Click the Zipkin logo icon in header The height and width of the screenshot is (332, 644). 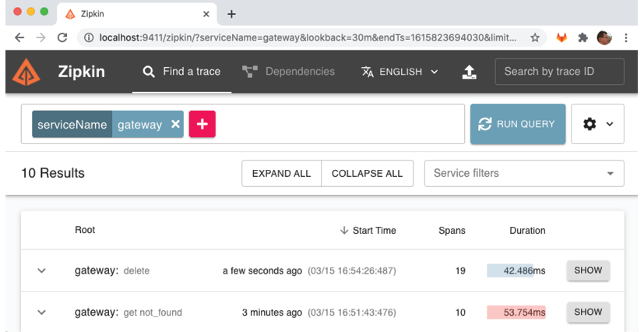tap(26, 72)
